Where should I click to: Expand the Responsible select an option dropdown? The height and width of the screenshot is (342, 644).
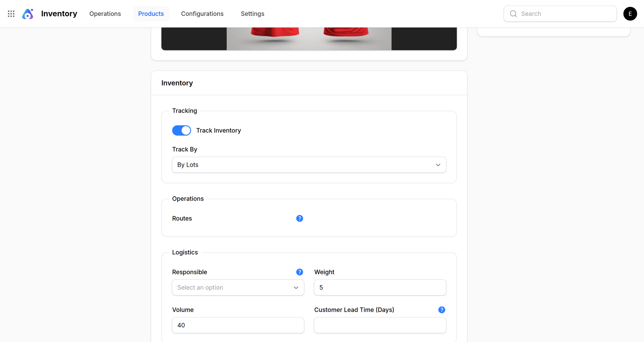(x=238, y=287)
